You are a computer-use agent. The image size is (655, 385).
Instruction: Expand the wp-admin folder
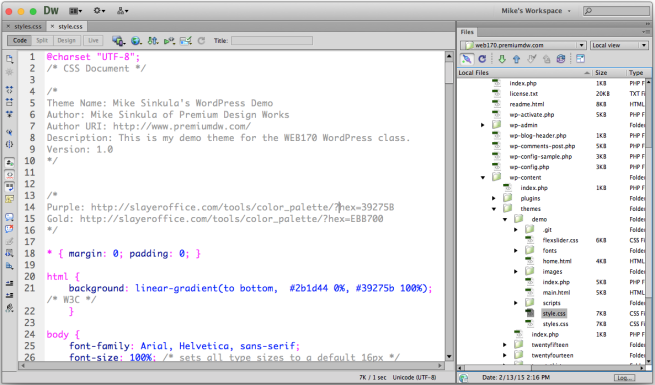[x=482, y=125]
